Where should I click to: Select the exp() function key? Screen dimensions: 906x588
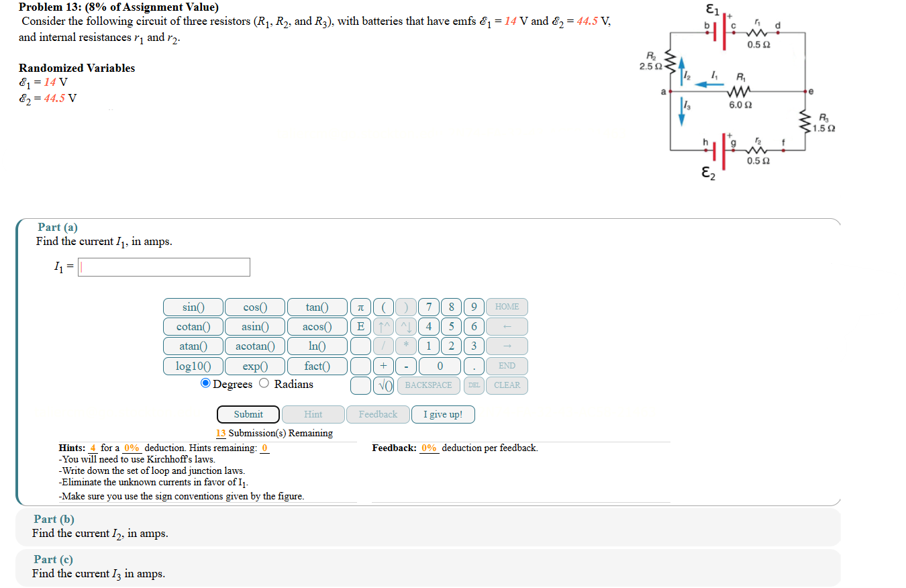(x=255, y=366)
